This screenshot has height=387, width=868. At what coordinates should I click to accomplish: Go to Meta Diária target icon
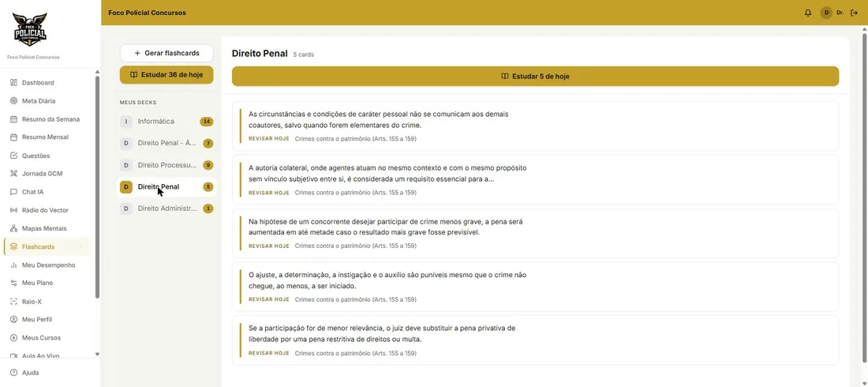pos(14,101)
